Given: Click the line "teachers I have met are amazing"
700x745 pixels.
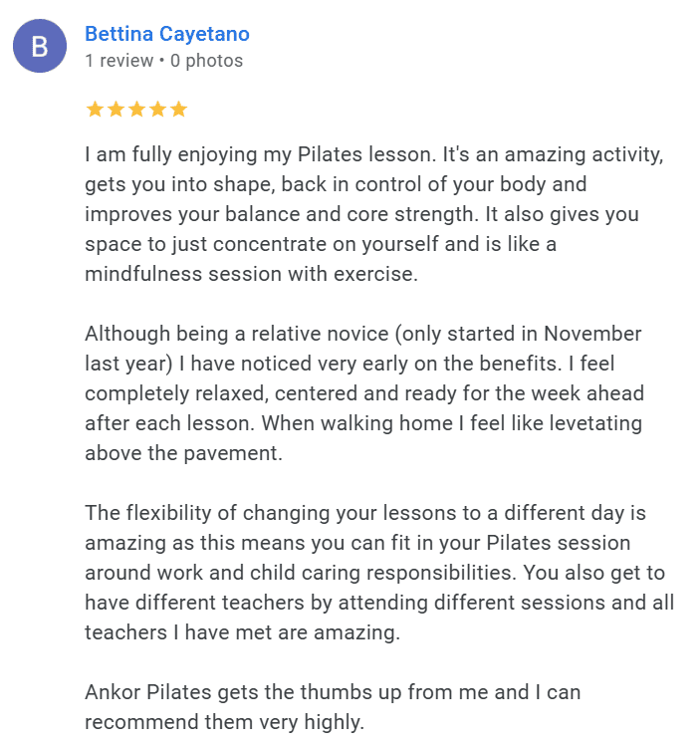Looking at the screenshot, I should click(242, 632).
